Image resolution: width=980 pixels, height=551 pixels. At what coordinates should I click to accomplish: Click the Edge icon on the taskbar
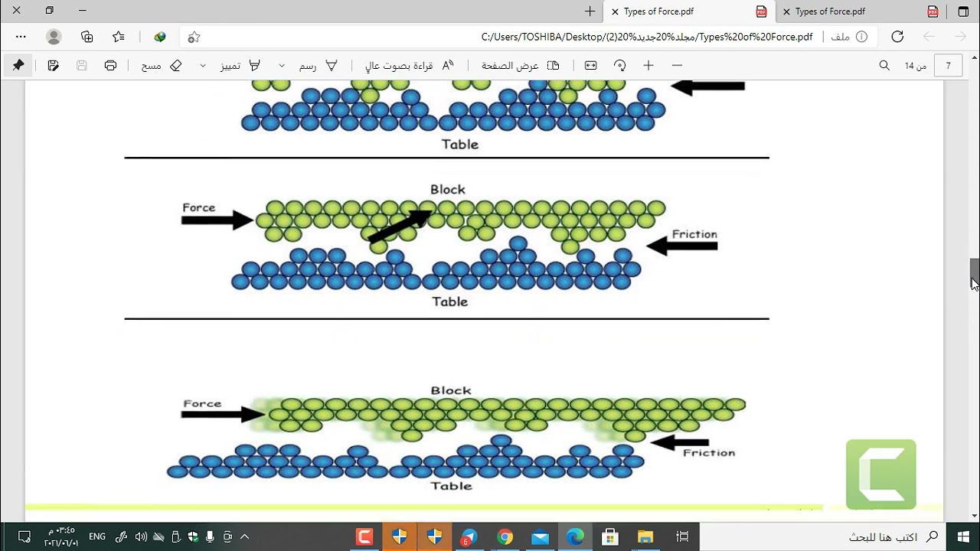pyautogui.click(x=575, y=536)
